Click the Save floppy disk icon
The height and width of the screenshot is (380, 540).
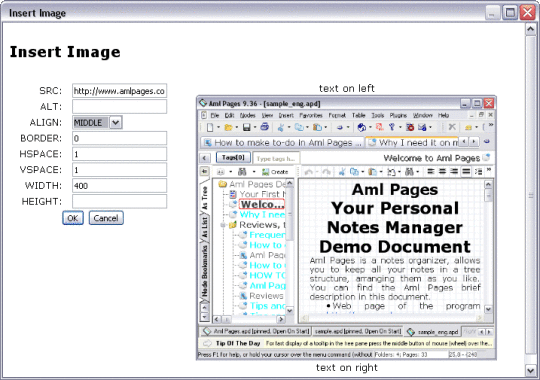point(247,127)
